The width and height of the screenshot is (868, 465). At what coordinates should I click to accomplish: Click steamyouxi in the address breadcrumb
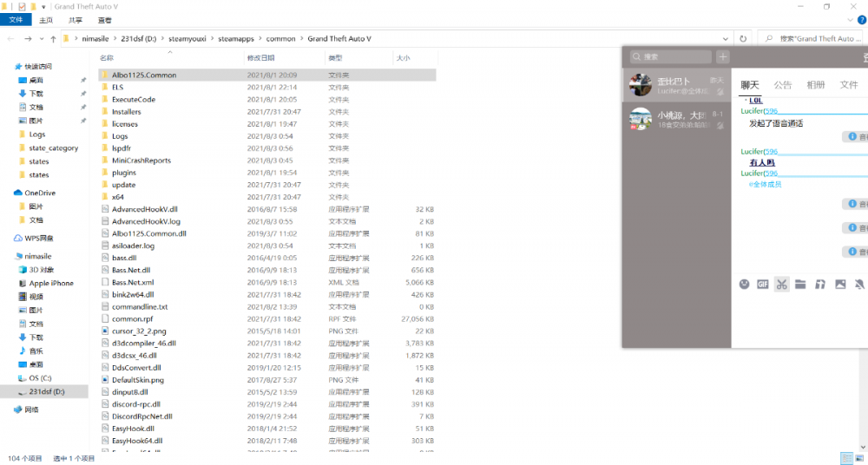[x=187, y=39]
